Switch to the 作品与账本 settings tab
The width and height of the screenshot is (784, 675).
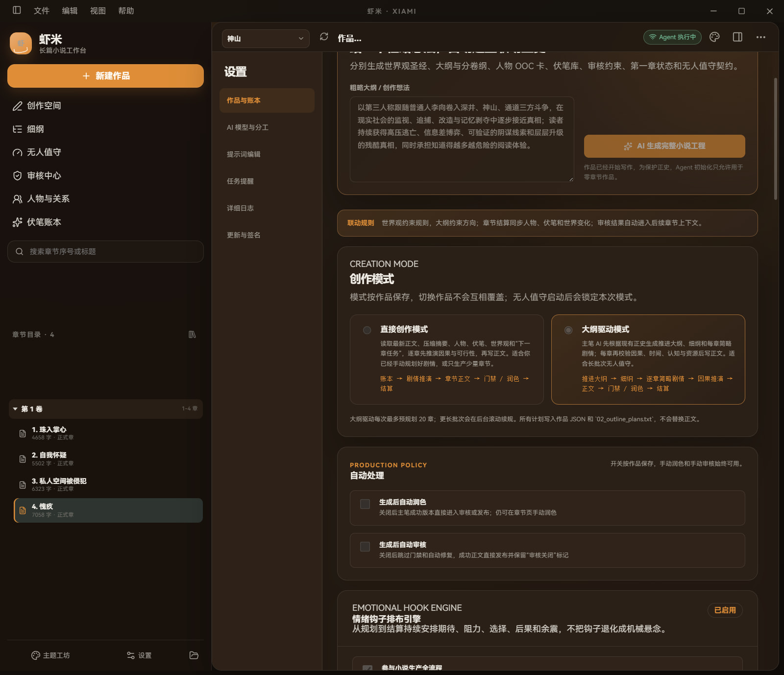tap(267, 100)
